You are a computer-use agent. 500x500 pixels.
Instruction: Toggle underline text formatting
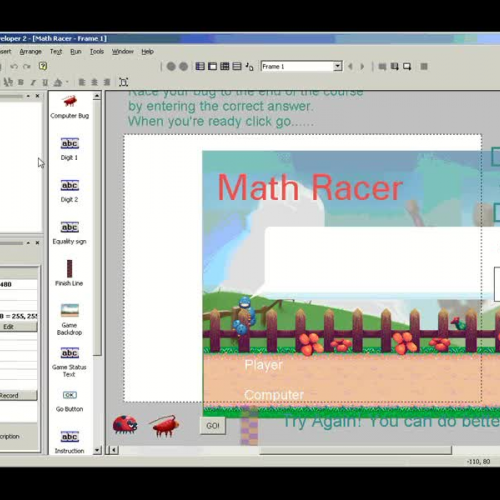[45, 82]
